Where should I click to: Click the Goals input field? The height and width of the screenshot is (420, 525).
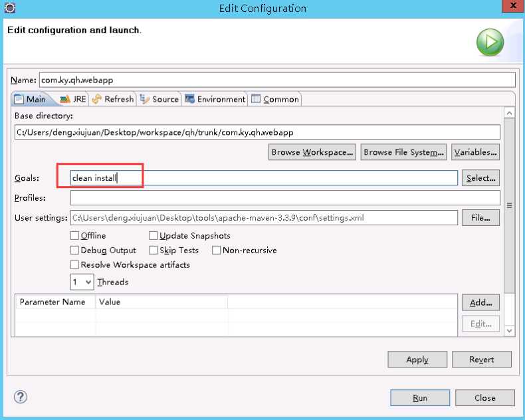(x=264, y=178)
